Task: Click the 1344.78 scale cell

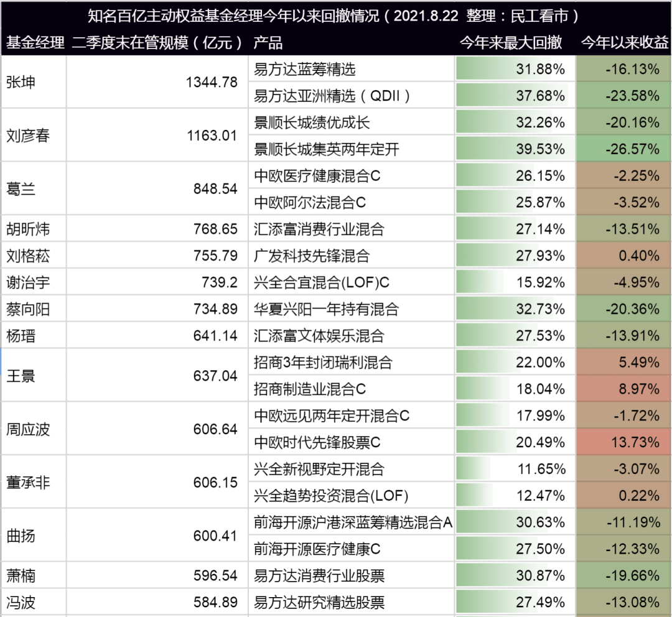Action: [x=157, y=82]
